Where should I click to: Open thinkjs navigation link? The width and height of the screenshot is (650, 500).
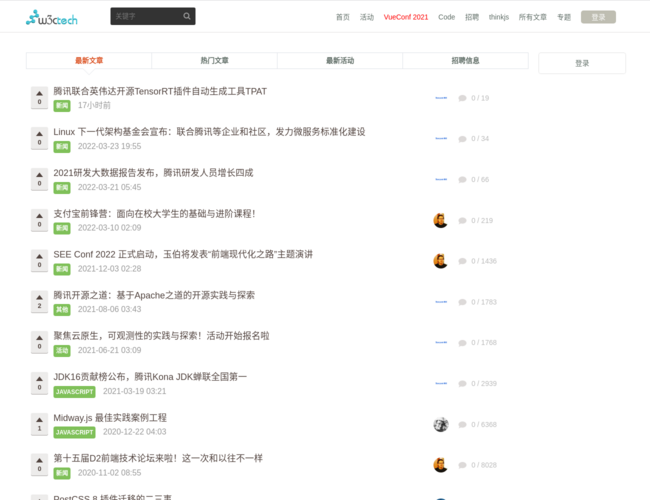point(499,17)
